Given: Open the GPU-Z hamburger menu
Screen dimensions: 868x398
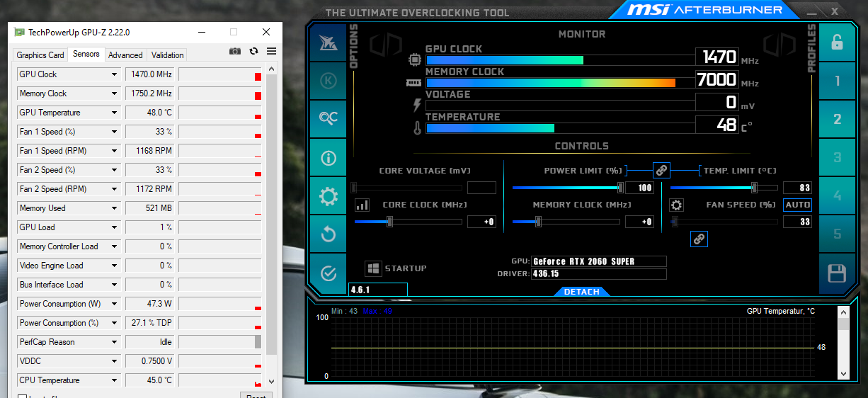Looking at the screenshot, I should click(x=271, y=51).
